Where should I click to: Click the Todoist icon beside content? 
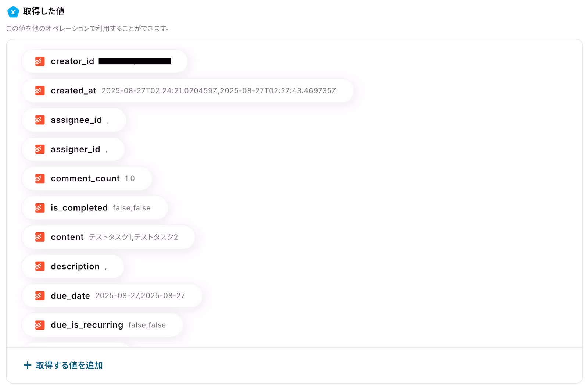pos(40,237)
